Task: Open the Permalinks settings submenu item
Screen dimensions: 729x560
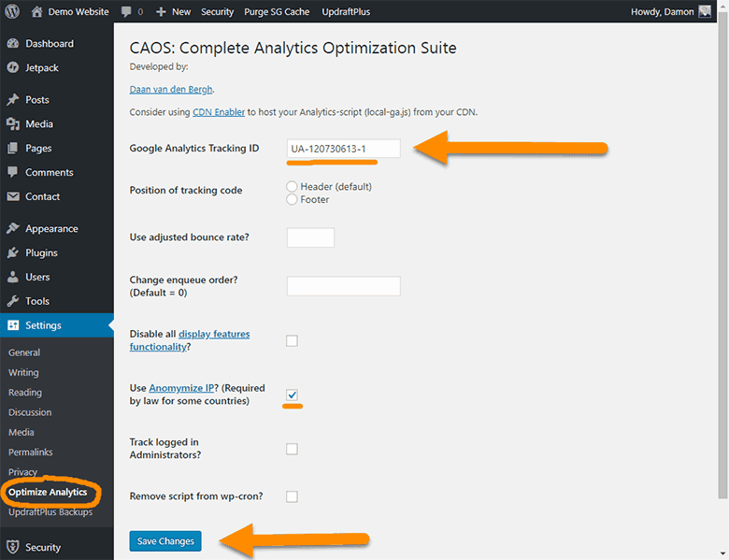Action: pyautogui.click(x=30, y=452)
